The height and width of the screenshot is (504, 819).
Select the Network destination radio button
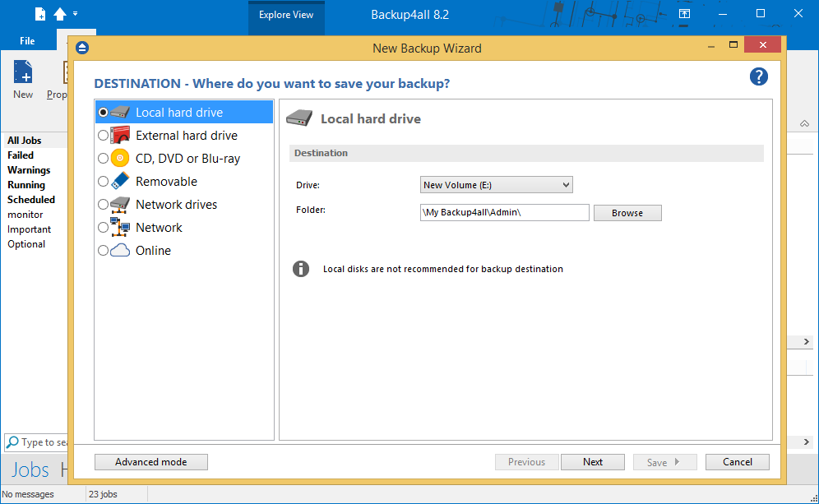click(x=103, y=227)
